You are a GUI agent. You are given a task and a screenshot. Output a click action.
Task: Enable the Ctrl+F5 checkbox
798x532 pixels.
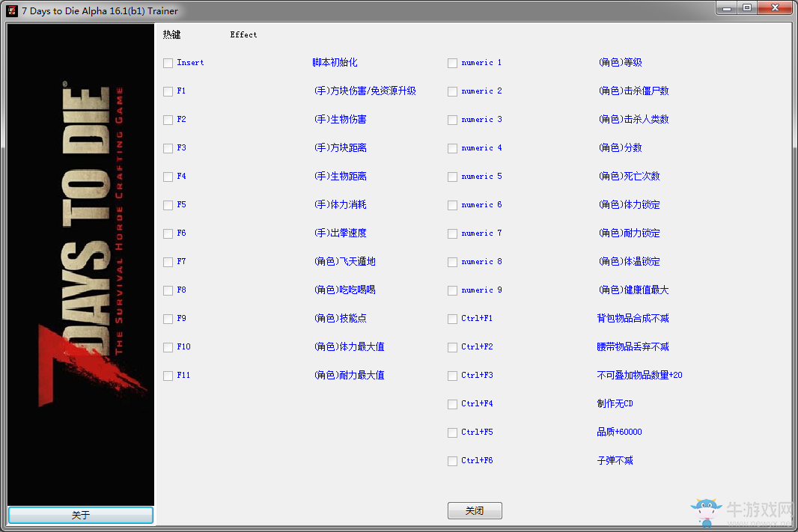point(452,433)
